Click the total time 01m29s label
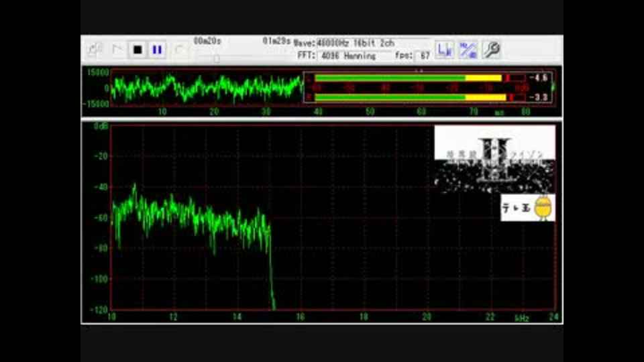644x362 pixels. point(276,41)
